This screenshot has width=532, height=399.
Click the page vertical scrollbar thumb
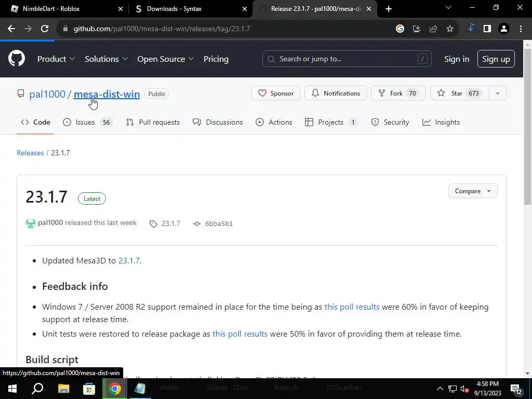coord(528,127)
